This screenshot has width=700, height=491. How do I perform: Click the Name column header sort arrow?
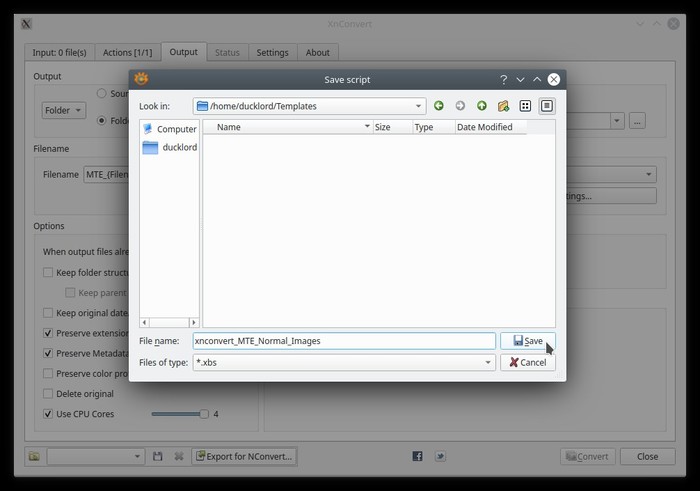coord(367,126)
